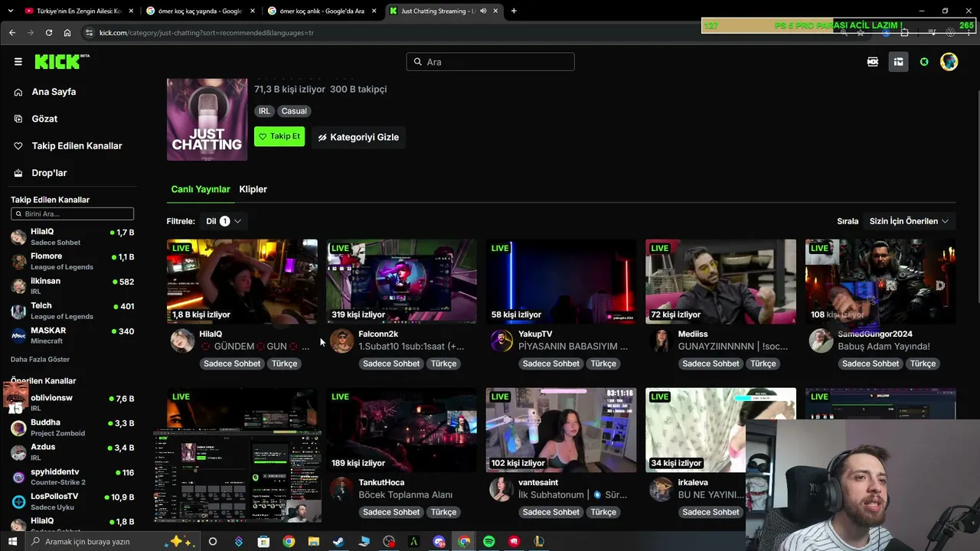
Task: Open Telch in followed channels list
Action: pos(73,310)
